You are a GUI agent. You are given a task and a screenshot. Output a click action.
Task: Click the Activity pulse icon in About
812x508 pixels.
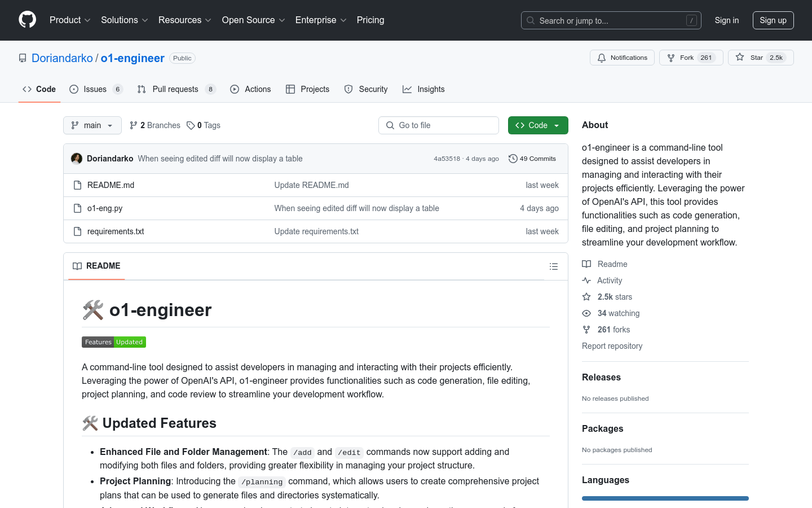[586, 281]
